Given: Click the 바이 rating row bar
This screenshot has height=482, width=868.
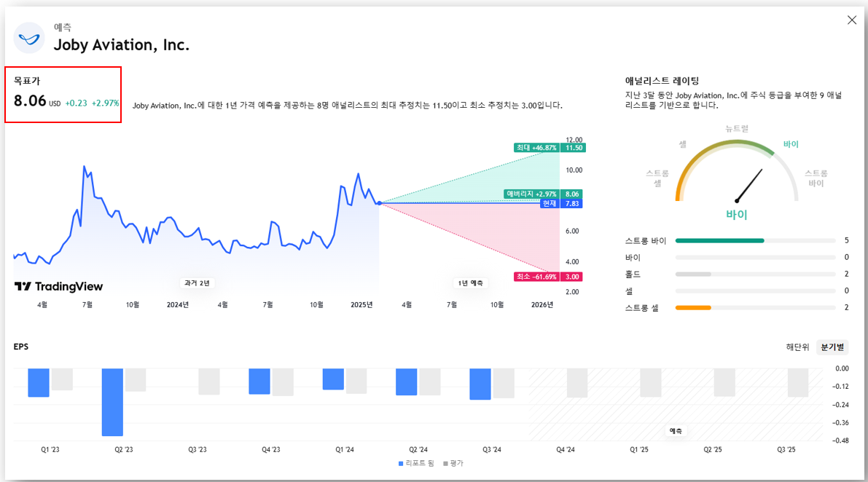Looking at the screenshot, I should [x=755, y=258].
